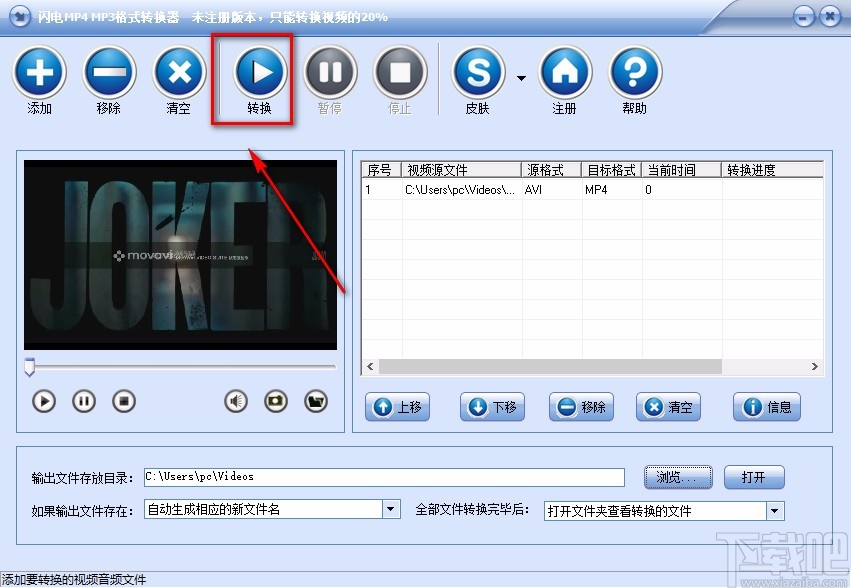
Task: Start conversion with the 转换 icon
Action: click(258, 70)
